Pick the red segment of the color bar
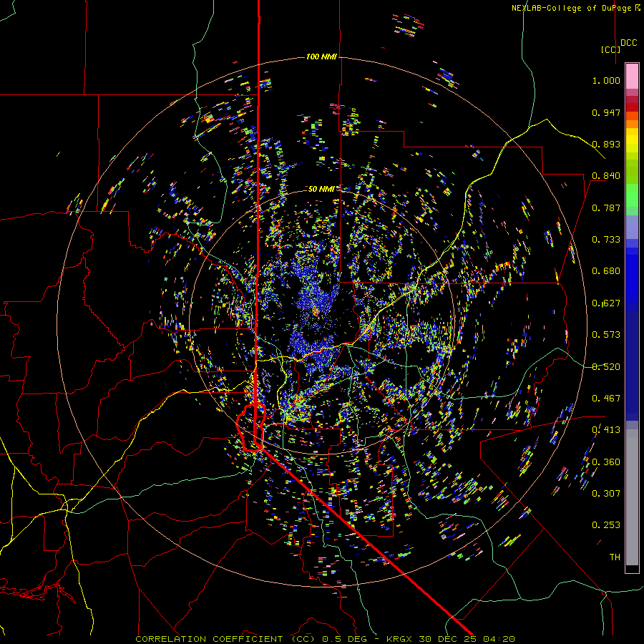 point(632,107)
